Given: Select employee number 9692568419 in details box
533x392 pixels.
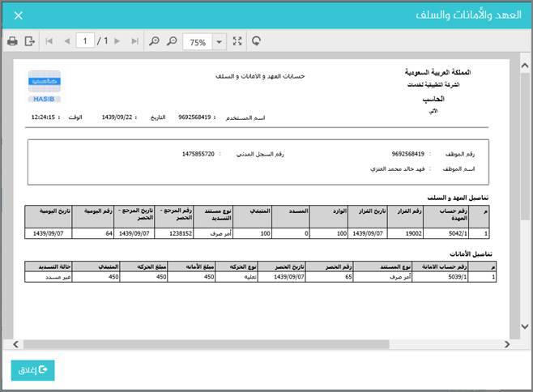Looking at the screenshot, I should point(408,154).
